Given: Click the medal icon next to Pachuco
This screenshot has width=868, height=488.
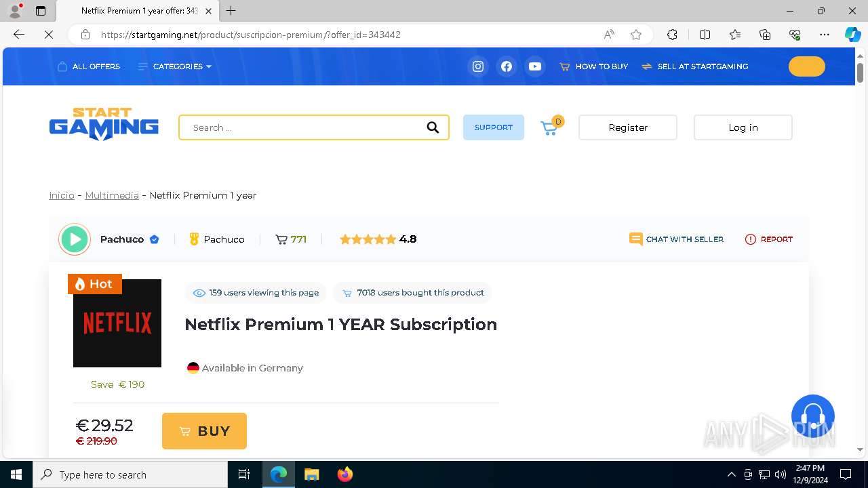Looking at the screenshot, I should (x=194, y=239).
